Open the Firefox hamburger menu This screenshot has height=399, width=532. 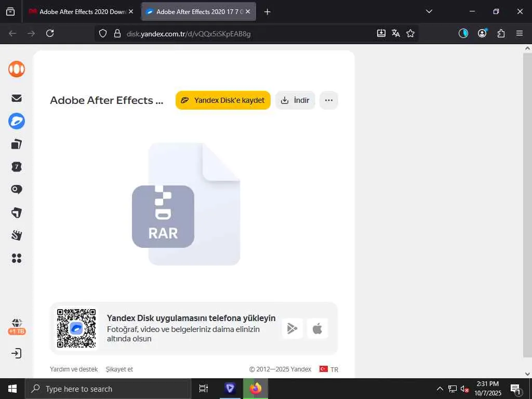520,33
